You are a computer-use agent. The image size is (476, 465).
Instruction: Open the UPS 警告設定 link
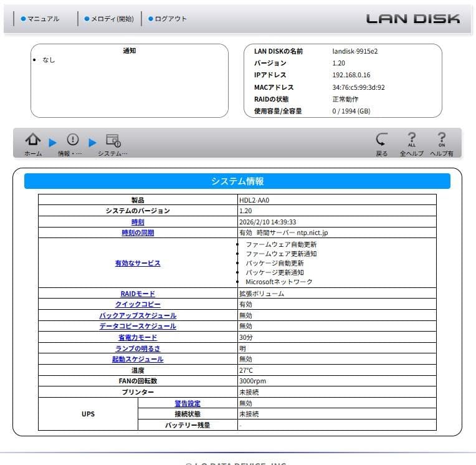[x=188, y=403]
